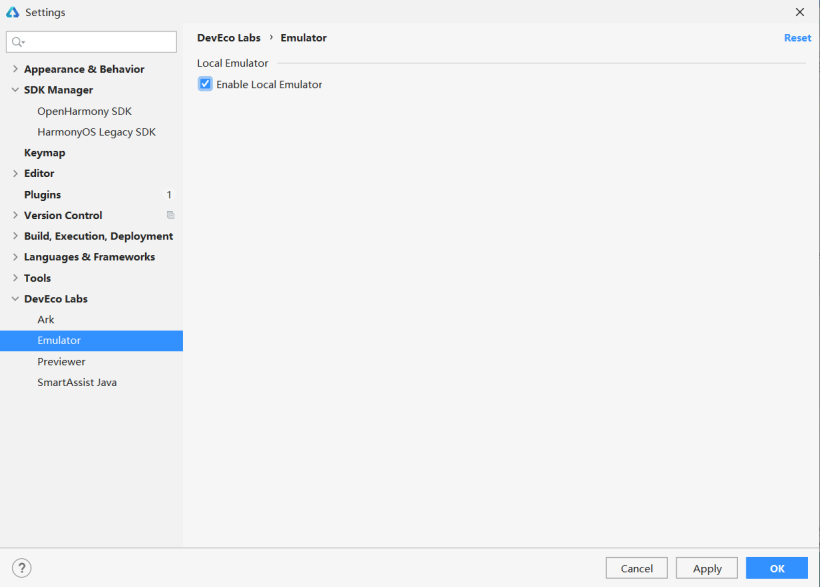The image size is (820, 587).
Task: Click the DevEco Studio logo in title bar
Action: pyautogui.click(x=13, y=12)
